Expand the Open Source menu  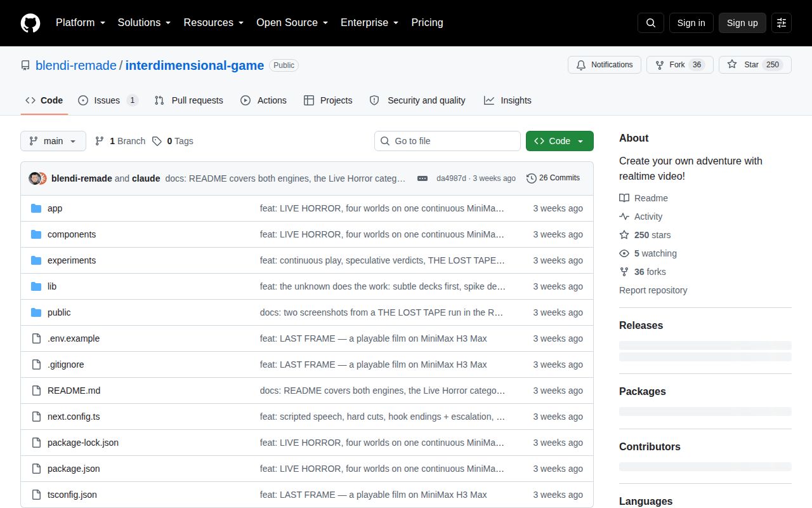[x=292, y=23]
